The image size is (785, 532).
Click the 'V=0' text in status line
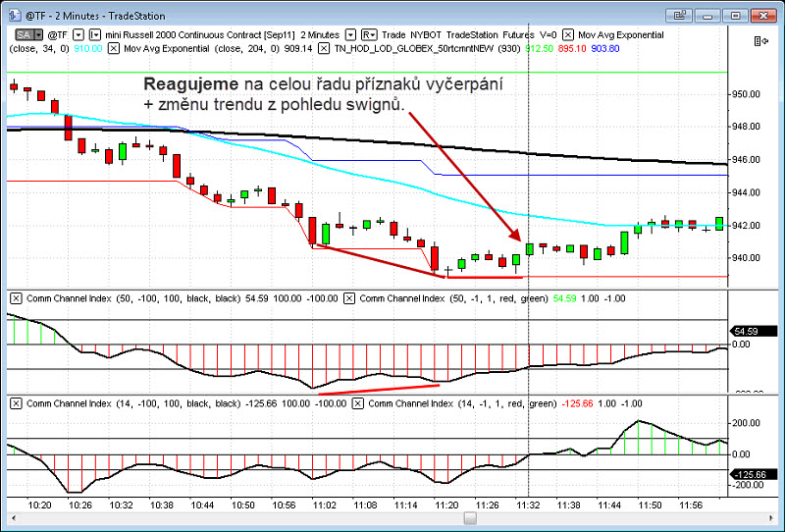click(548, 35)
